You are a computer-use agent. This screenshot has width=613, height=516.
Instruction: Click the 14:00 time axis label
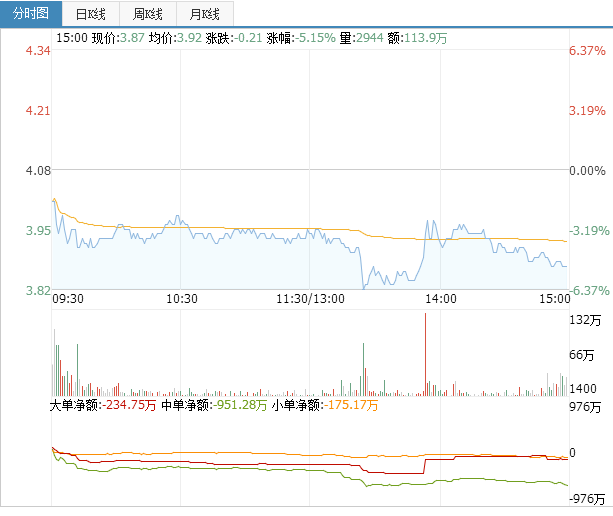[441, 299]
